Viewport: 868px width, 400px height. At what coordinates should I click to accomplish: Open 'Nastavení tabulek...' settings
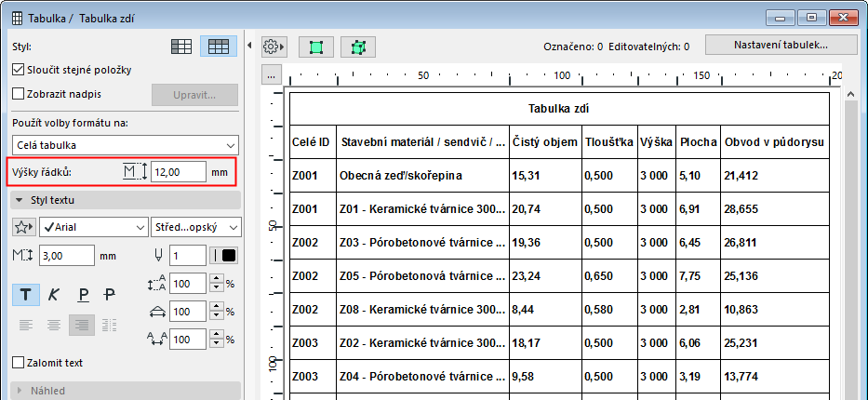[781, 45]
